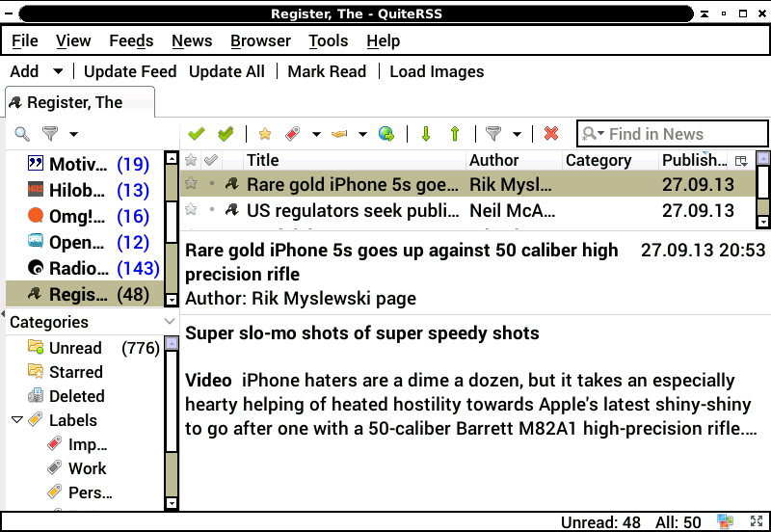Click the Mark Read toolbar button
Image resolution: width=771 pixels, height=532 pixels.
327,71
